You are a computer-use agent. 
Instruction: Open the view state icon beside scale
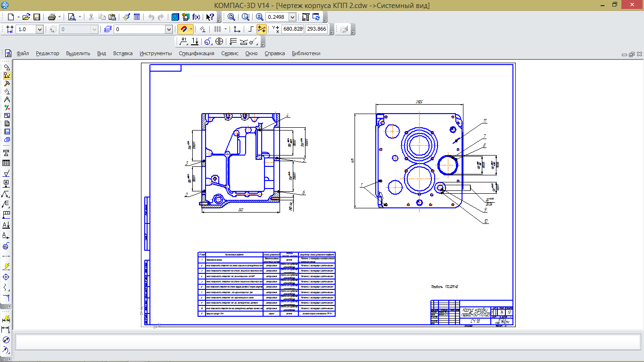(52, 29)
